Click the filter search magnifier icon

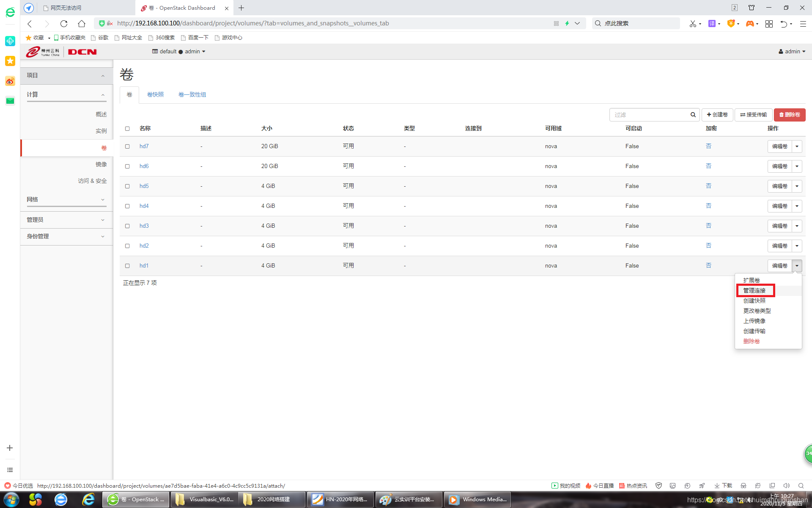[x=693, y=115]
